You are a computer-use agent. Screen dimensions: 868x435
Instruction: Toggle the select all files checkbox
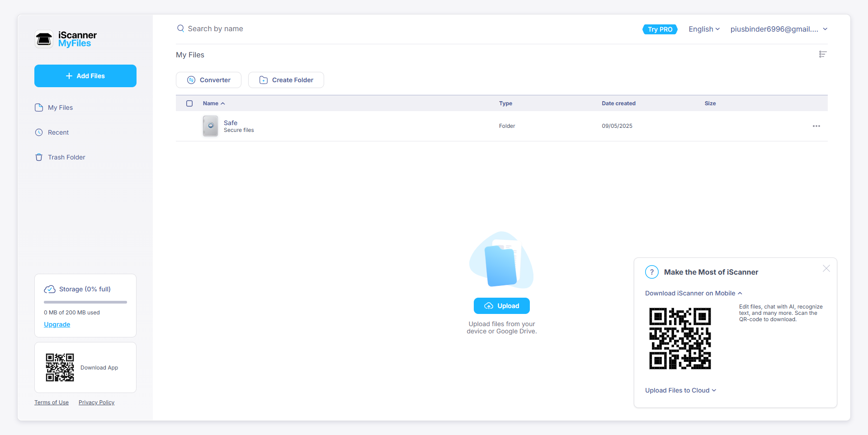[x=189, y=103]
